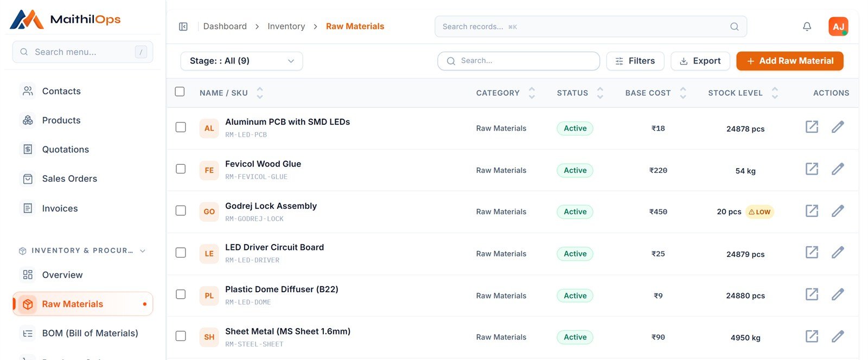Focus the table Search field
Image resolution: width=868 pixels, height=360 pixels.
519,61
